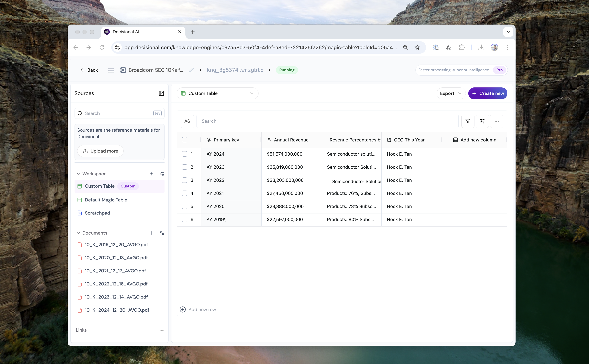Click the Create new button
The image size is (589, 364).
click(488, 93)
